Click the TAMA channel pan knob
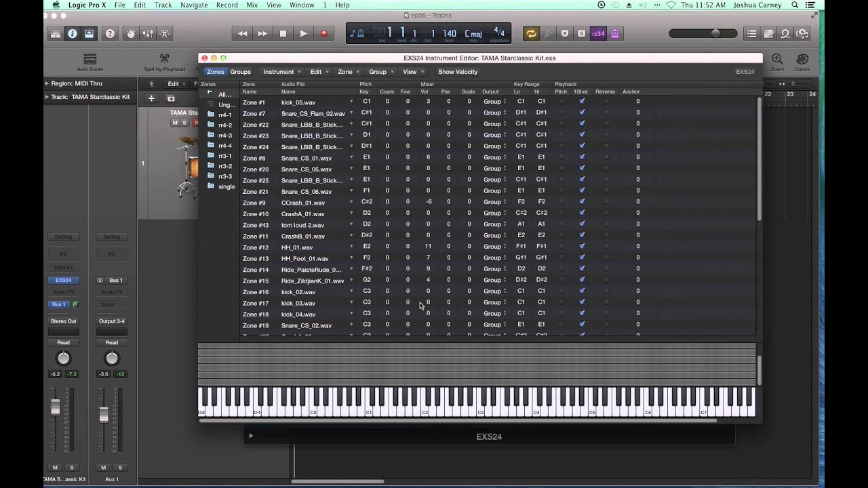This screenshot has height=488, width=868. pos(63,358)
